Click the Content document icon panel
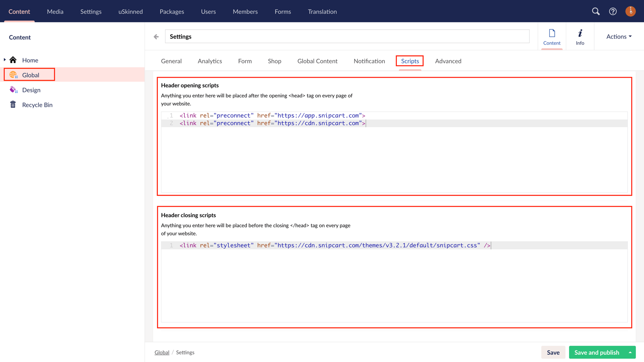This screenshot has height=362, width=644. tap(552, 36)
